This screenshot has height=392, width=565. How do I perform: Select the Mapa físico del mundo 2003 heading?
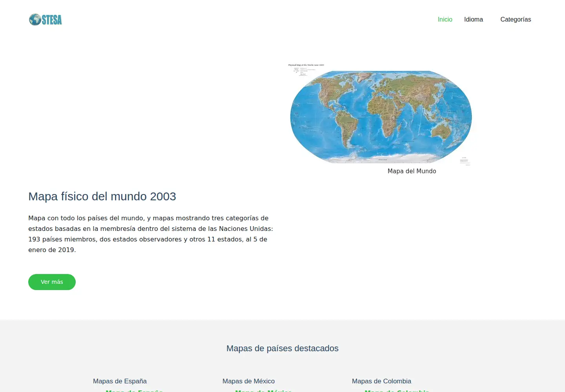(x=102, y=196)
